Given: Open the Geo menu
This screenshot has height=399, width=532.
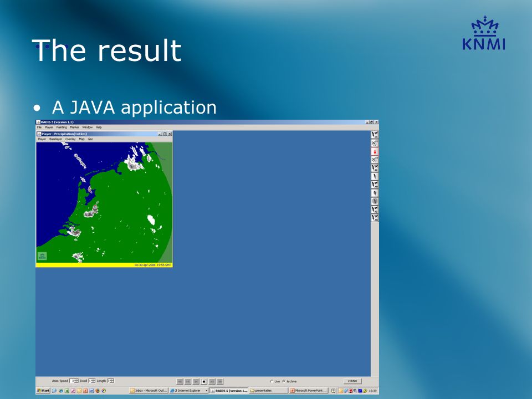Looking at the screenshot, I should click(x=90, y=139).
